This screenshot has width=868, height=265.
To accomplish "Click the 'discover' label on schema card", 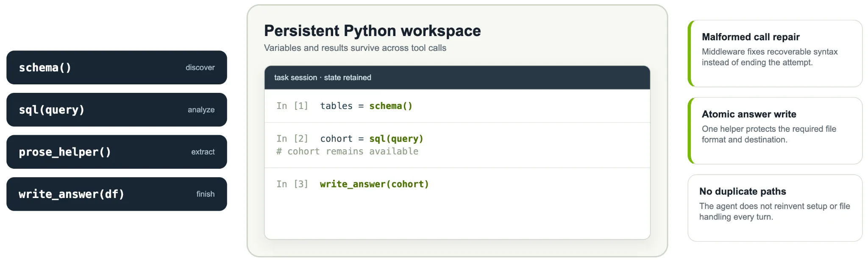I will (x=200, y=67).
